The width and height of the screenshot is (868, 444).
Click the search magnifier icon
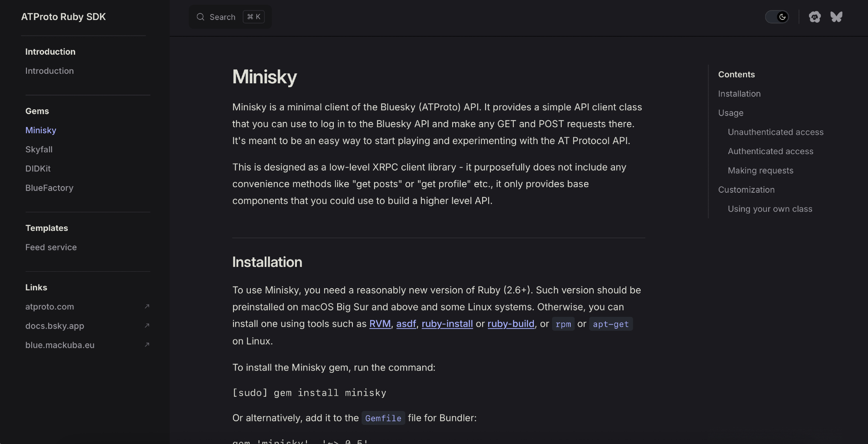coord(201,17)
